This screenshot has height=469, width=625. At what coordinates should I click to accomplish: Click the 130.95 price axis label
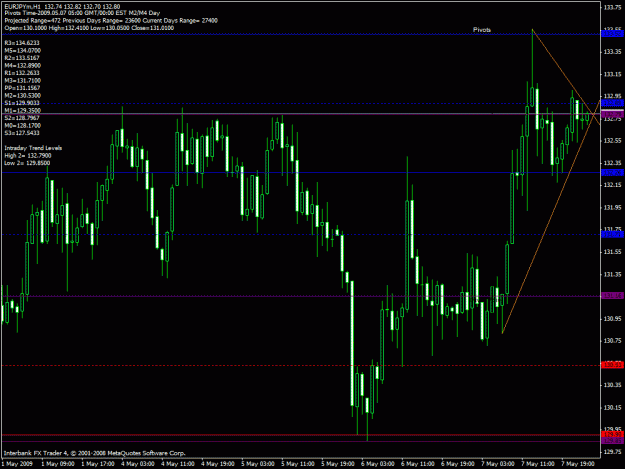click(612, 319)
